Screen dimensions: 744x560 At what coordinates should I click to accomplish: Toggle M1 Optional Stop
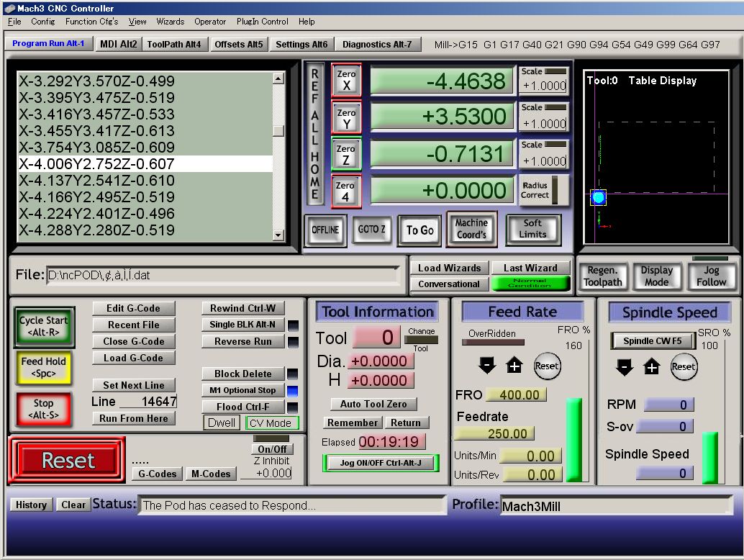(x=242, y=390)
